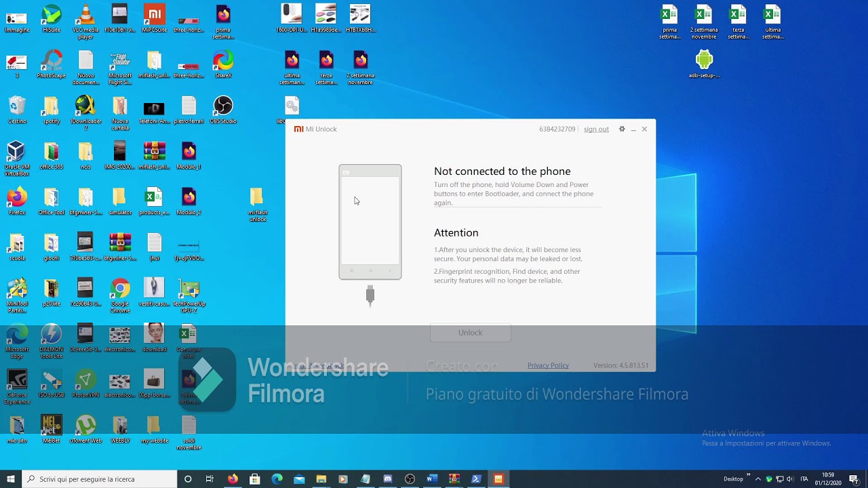Open the WEEBLY folder
This screenshot has height=488, width=868.
[120, 428]
